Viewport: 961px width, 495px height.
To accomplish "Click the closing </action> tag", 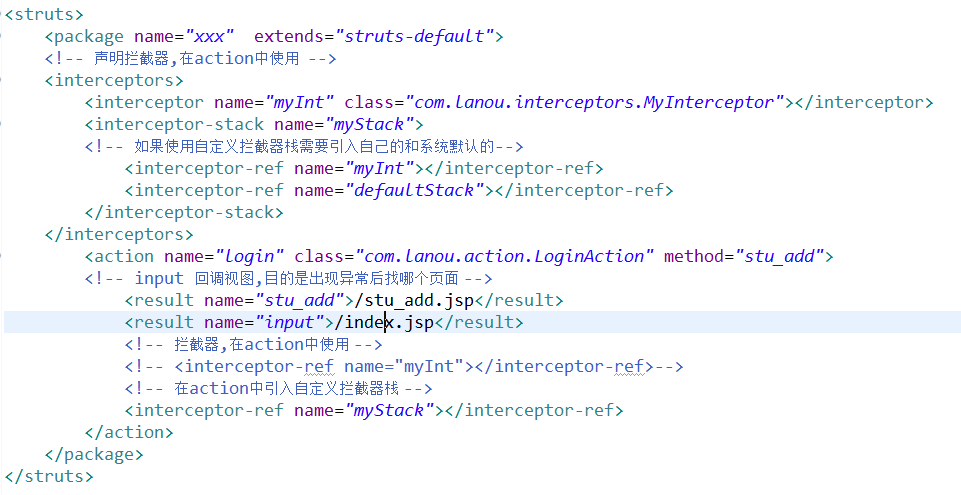I will [x=129, y=433].
